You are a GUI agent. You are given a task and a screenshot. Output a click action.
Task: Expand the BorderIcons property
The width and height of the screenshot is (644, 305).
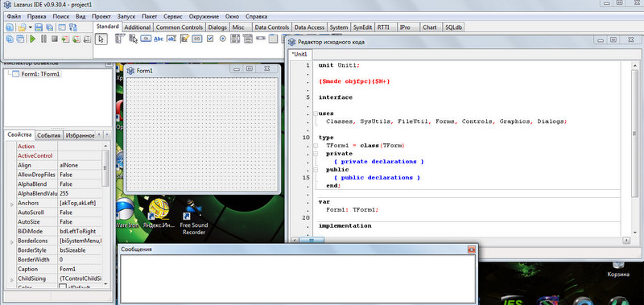click(x=11, y=241)
